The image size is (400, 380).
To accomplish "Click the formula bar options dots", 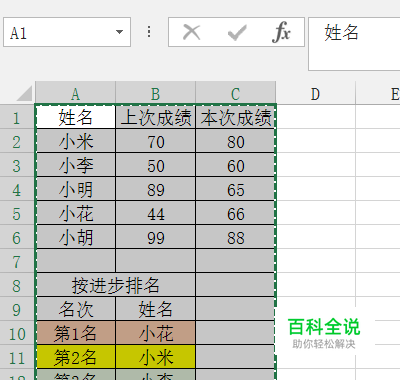I will coord(149,32).
